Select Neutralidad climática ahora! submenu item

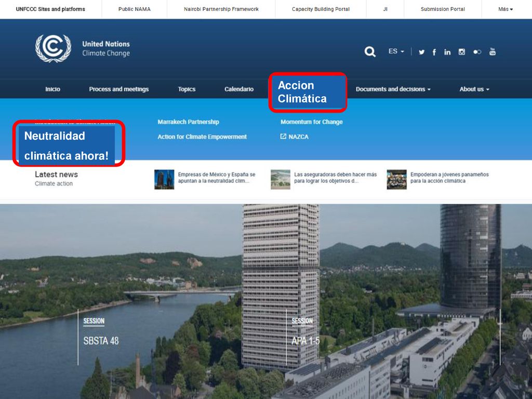pyautogui.click(x=69, y=143)
